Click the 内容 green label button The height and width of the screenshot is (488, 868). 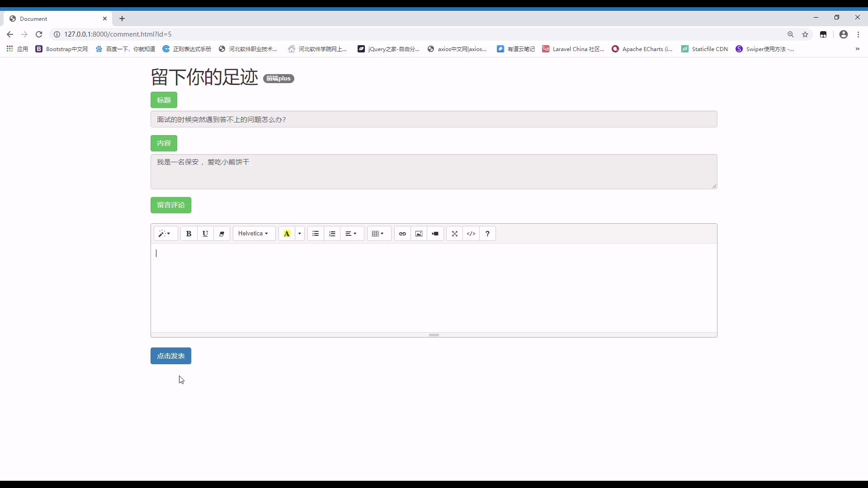point(164,143)
